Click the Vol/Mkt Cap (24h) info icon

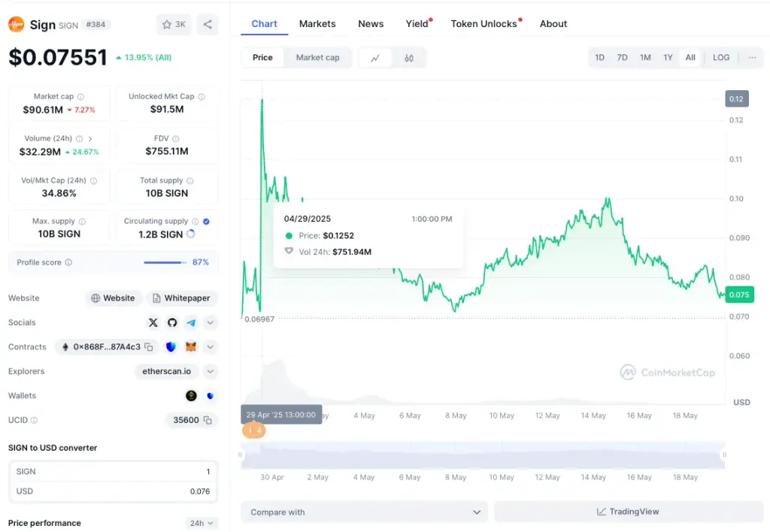pyautogui.click(x=94, y=180)
